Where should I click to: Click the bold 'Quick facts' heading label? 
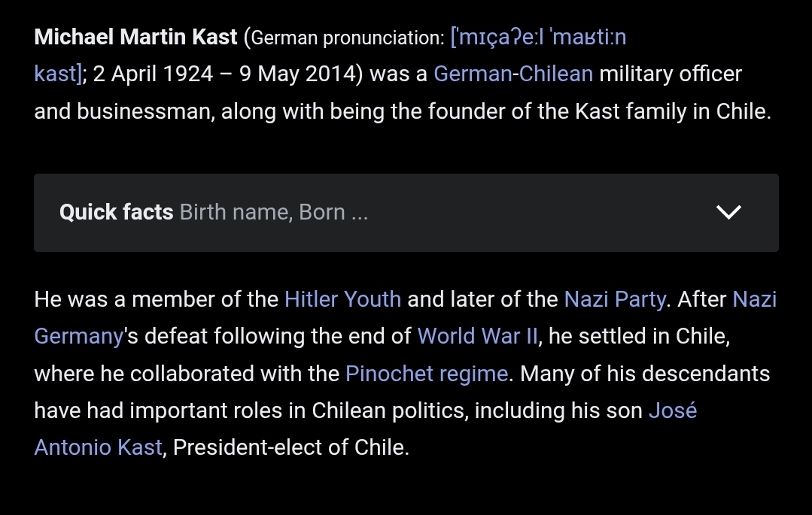click(116, 212)
